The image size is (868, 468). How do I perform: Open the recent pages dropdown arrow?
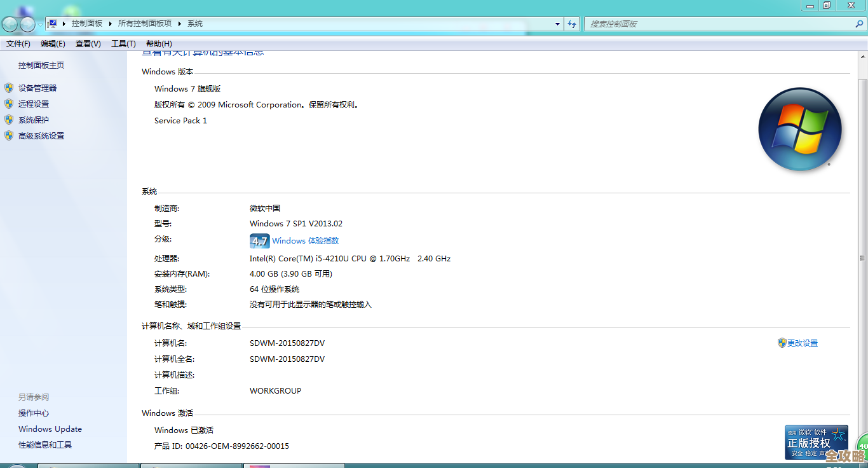40,24
